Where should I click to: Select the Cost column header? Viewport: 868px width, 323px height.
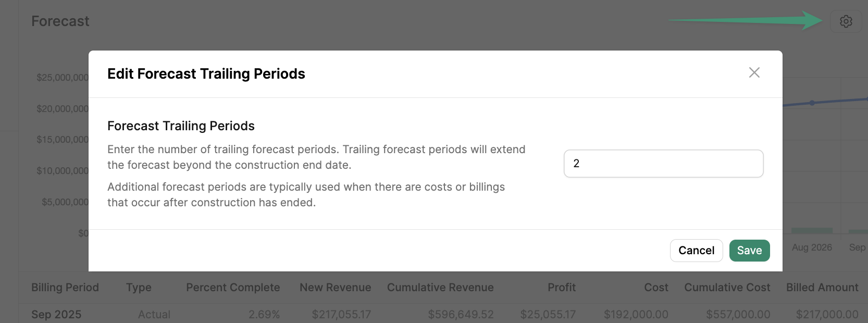click(x=656, y=288)
